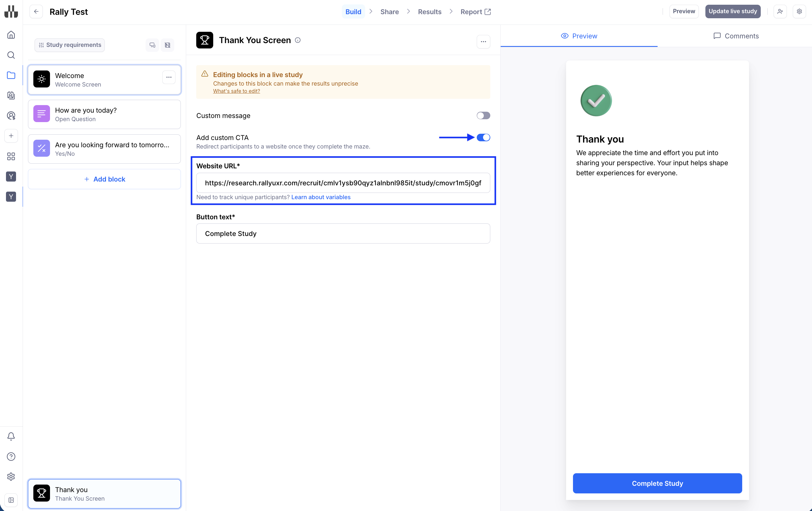This screenshot has width=812, height=511.
Task: Click the "Thank you" heading in the preview
Action: (x=600, y=139)
